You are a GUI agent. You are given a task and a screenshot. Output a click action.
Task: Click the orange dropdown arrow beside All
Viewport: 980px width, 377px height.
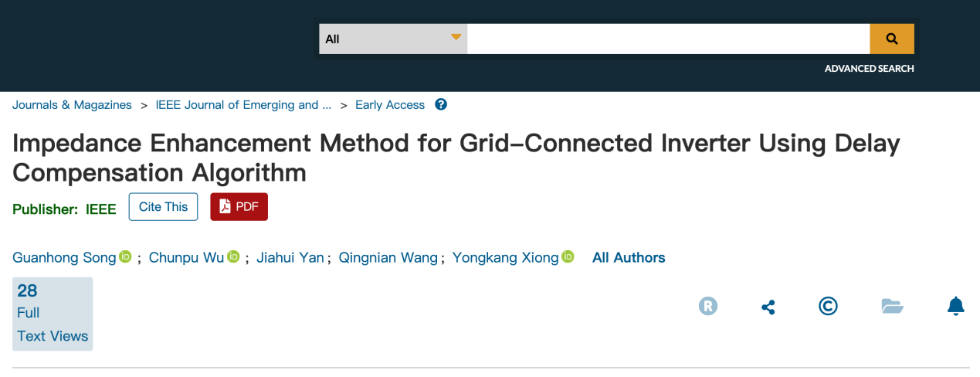coord(456,37)
